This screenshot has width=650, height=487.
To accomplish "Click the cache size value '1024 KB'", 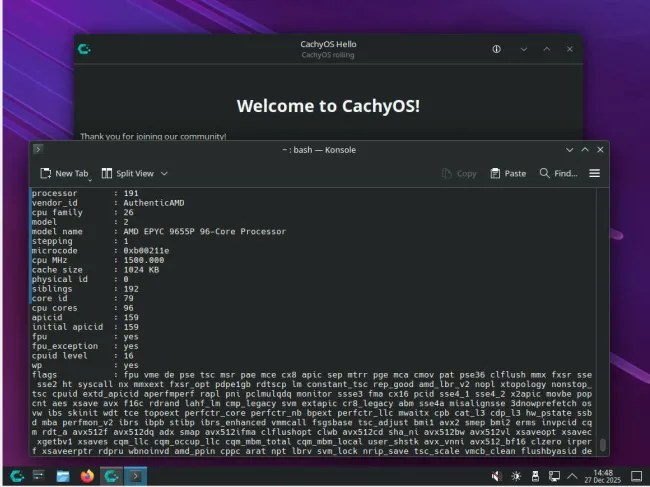I will (x=141, y=269).
